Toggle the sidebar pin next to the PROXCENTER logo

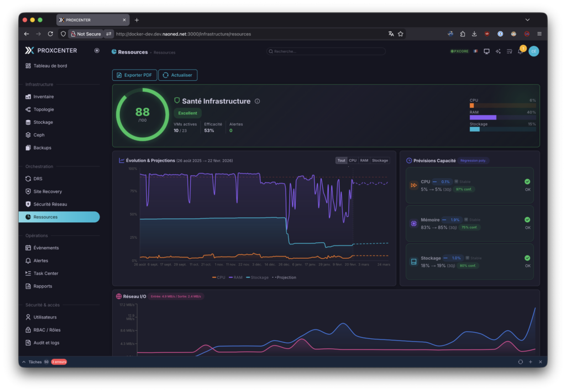click(97, 50)
